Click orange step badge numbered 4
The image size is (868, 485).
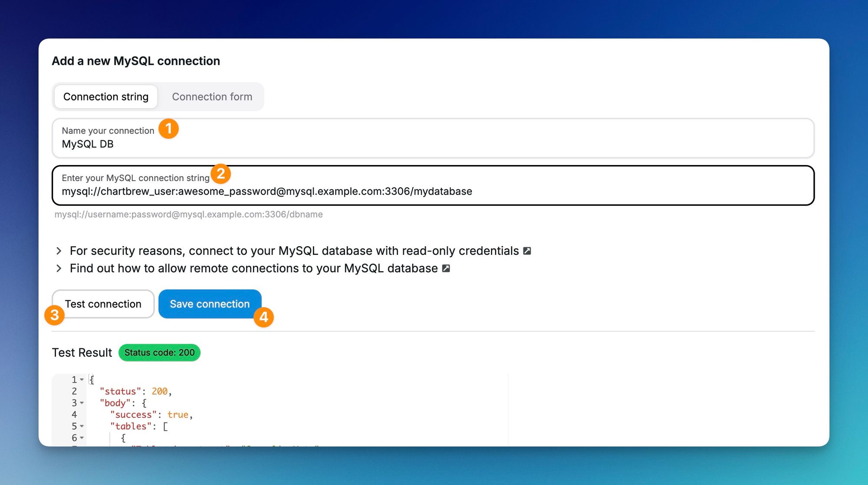point(264,318)
